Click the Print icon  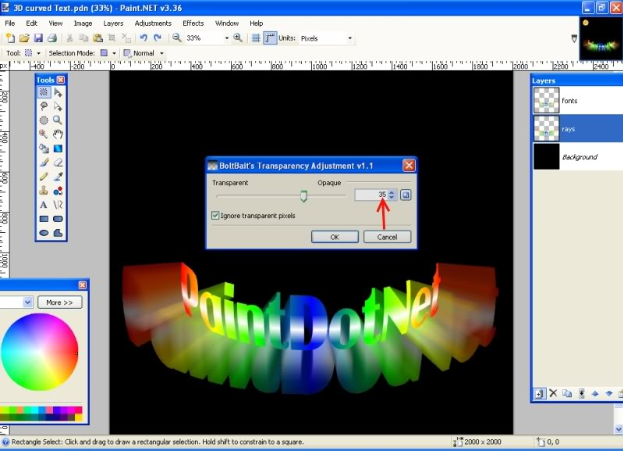pyautogui.click(x=52, y=38)
